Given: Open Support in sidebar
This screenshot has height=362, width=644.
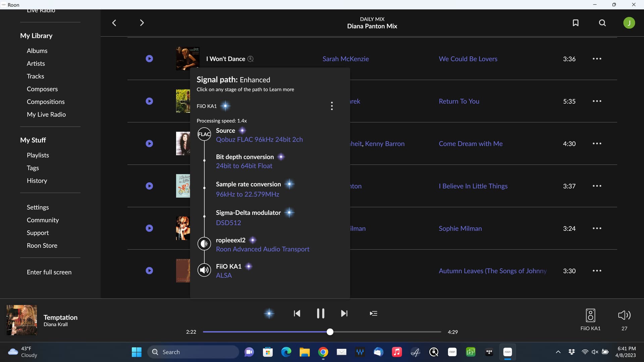Looking at the screenshot, I should tap(38, 233).
